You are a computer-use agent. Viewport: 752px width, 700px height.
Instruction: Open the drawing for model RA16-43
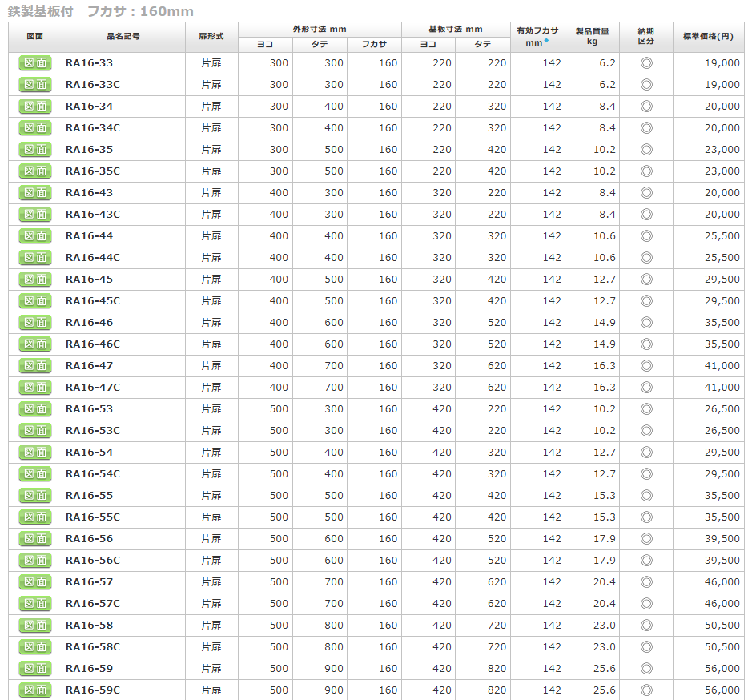pyautogui.click(x=35, y=193)
